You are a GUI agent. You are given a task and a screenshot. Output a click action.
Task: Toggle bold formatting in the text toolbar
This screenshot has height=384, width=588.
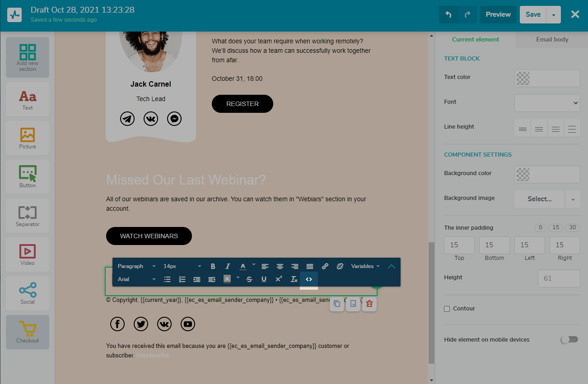(213, 266)
